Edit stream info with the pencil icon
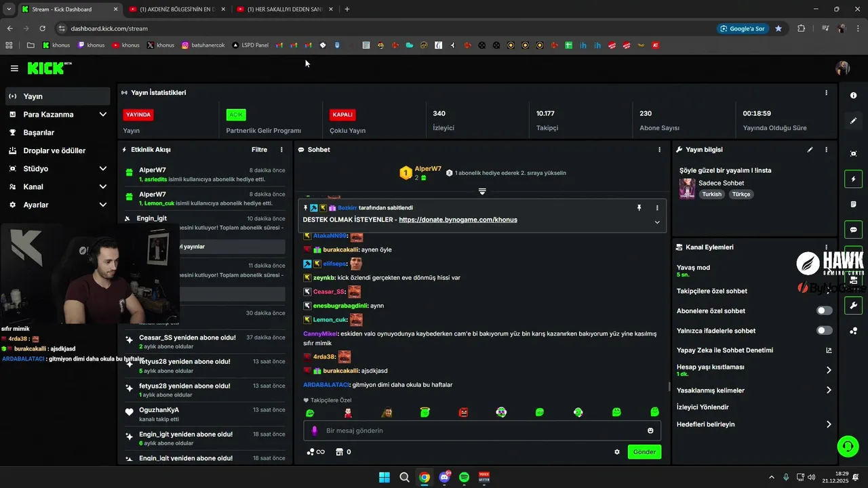868x488 pixels. (x=810, y=150)
